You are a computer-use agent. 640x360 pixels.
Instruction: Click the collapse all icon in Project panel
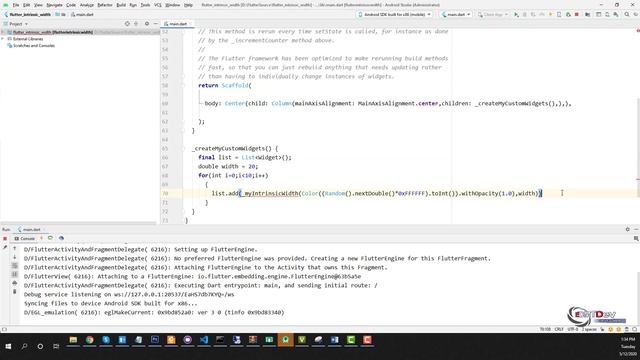[x=136, y=24]
